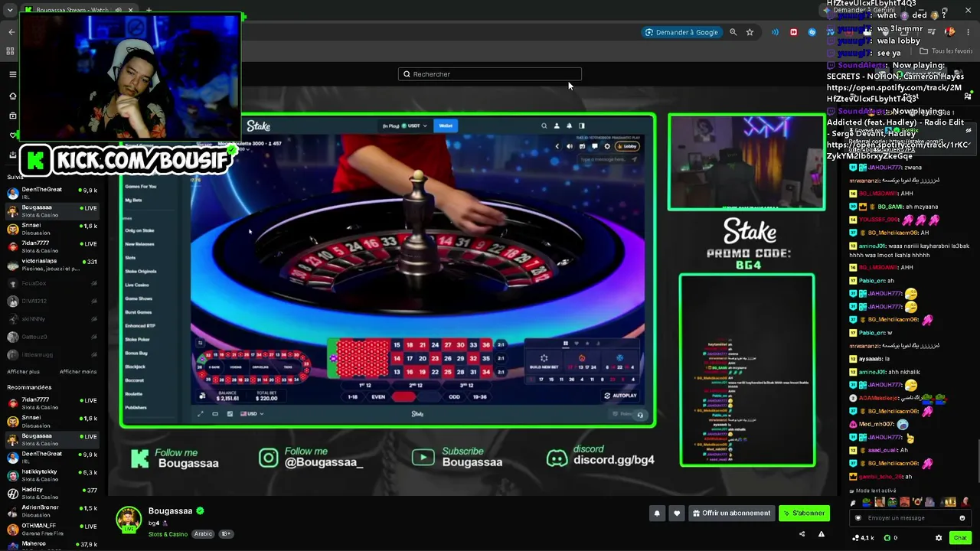
Task: Open hstikkytokky in recommended channels
Action: point(52,475)
